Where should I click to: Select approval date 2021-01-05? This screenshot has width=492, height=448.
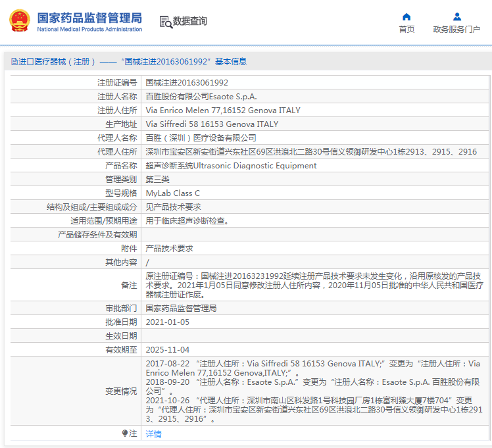click(x=168, y=322)
